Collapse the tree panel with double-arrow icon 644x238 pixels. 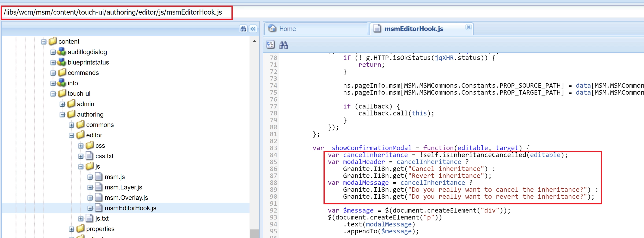coord(253,29)
